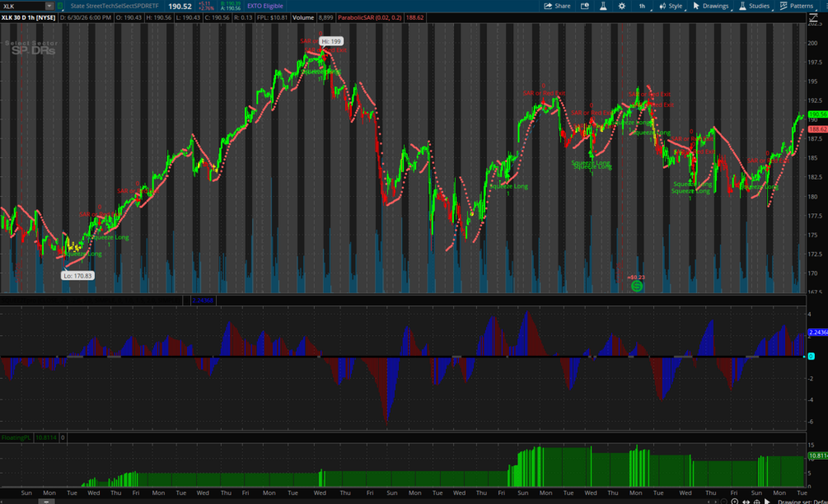Open the Edit Studies flask icon
Image resolution: width=828 pixels, height=504 pixels.
[x=603, y=6]
